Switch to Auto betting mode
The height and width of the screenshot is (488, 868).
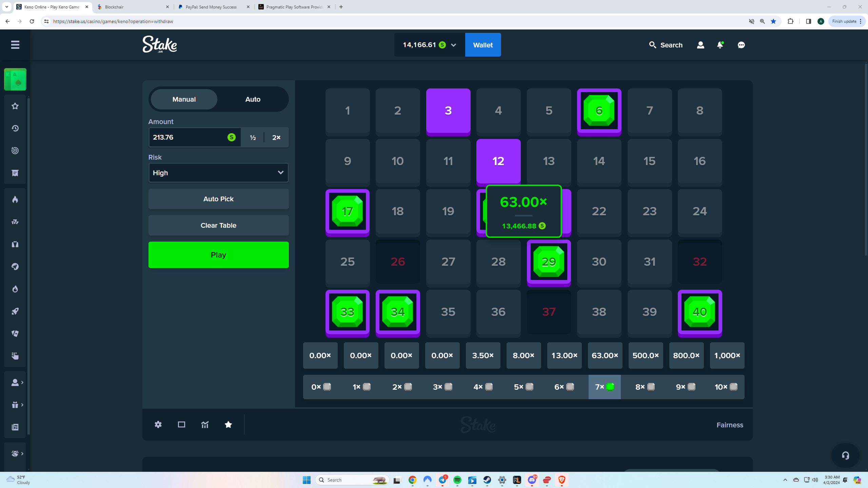pyautogui.click(x=253, y=99)
